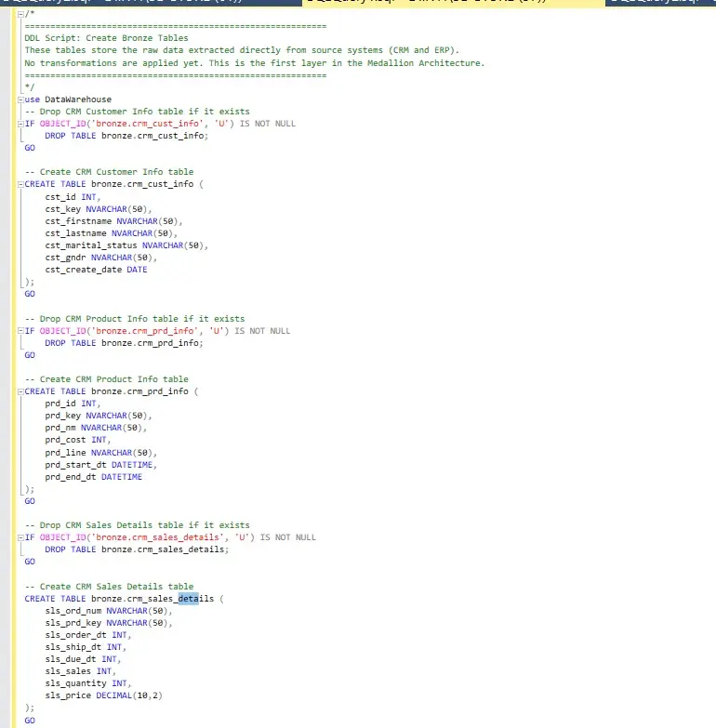Click the highlighted selection in 'crm_sales_details'
The width and height of the screenshot is (716, 728).
click(189, 599)
